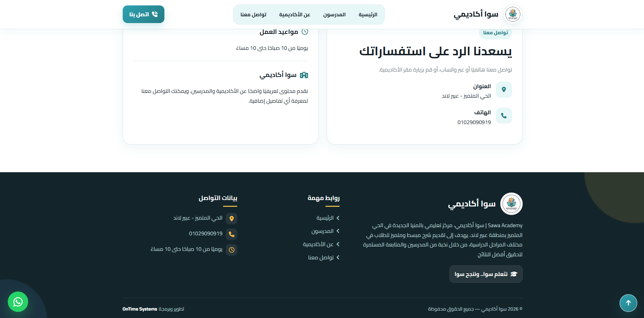644x318 pixels.
Task: Click chevron beside footer عن الأكاديمية link
Action: point(338,244)
